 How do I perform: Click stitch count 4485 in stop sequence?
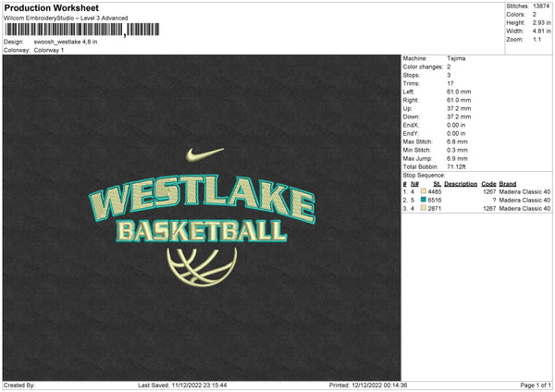tap(435, 192)
